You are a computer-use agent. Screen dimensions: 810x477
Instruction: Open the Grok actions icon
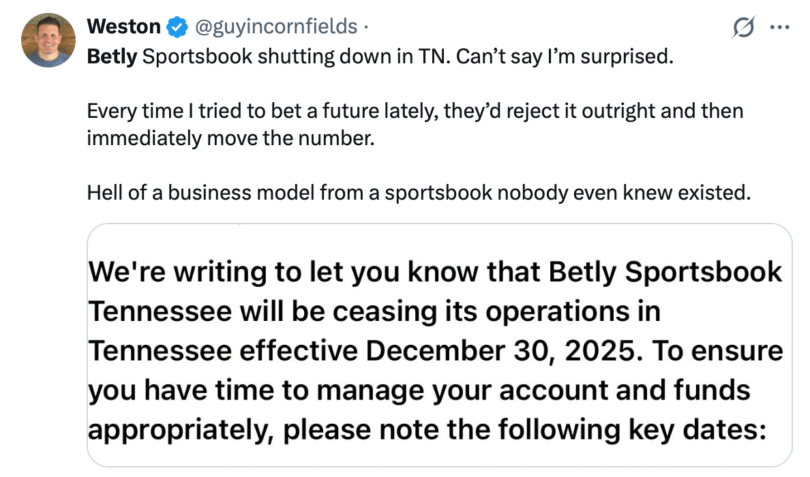[743, 29]
